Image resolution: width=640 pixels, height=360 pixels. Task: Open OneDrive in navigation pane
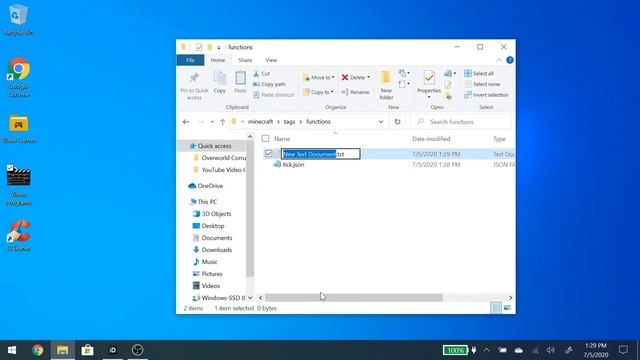(210, 186)
